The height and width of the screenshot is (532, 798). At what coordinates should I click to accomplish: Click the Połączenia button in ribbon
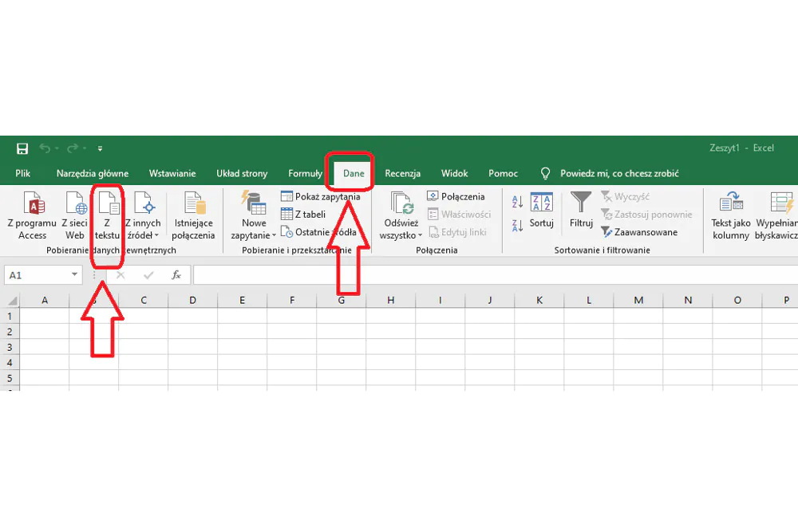(456, 196)
